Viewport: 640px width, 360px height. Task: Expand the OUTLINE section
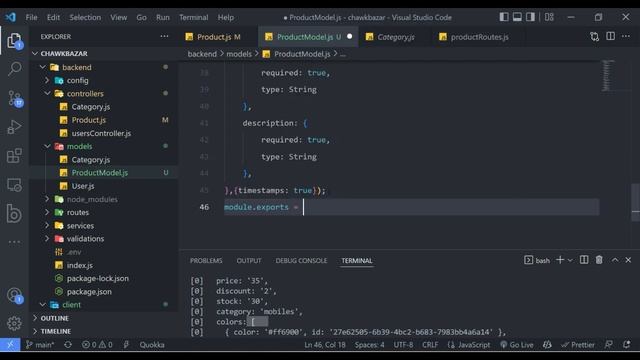click(104, 318)
